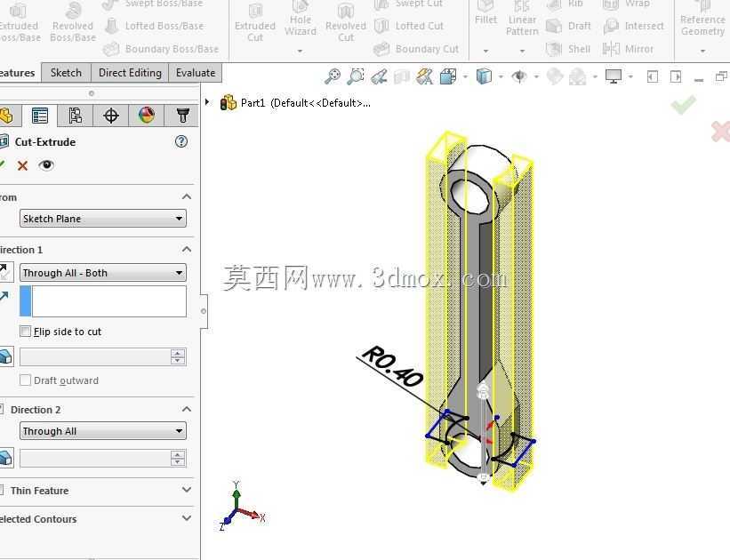730x560 pixels.
Task: Switch to Evaluate tab
Action: (195, 73)
